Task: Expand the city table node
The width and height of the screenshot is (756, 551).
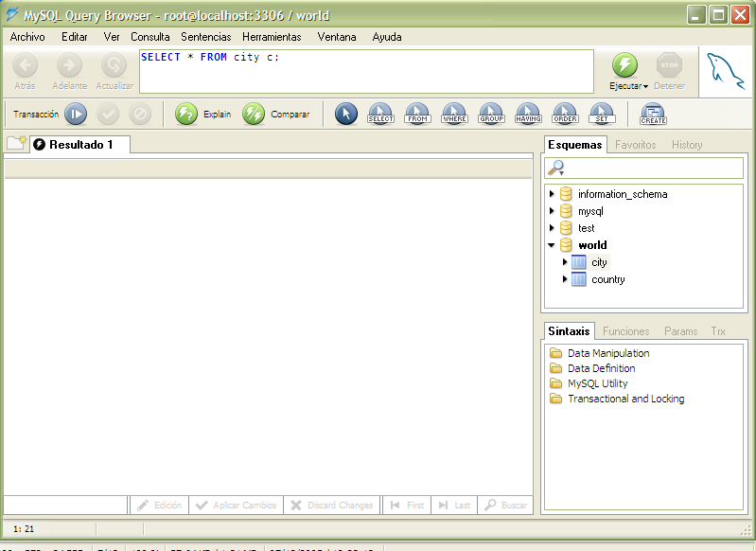Action: pyautogui.click(x=565, y=262)
